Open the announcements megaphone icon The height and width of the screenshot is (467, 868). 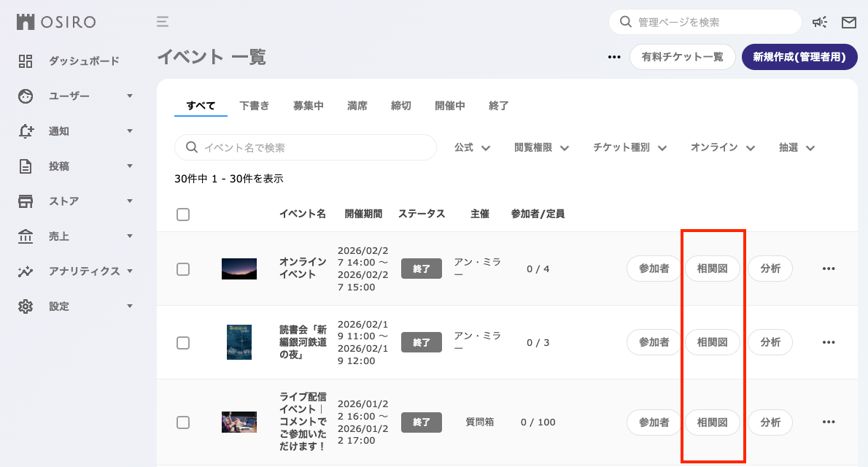[820, 22]
